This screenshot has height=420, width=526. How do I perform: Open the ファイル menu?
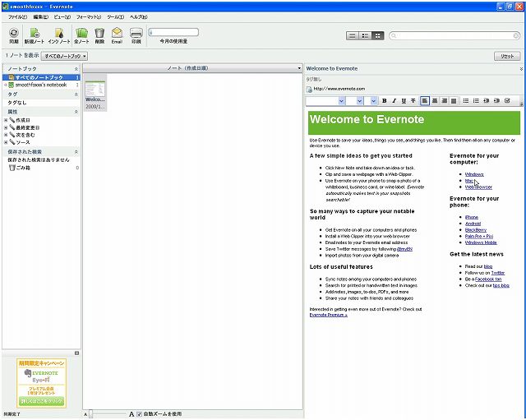click(x=17, y=16)
